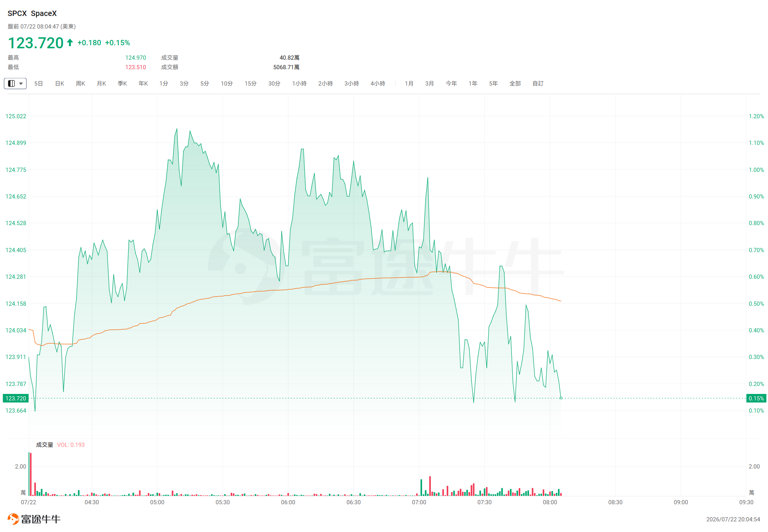Image resolution: width=768 pixels, height=532 pixels.
Task: View the 1年 range
Action: pyautogui.click(x=473, y=84)
